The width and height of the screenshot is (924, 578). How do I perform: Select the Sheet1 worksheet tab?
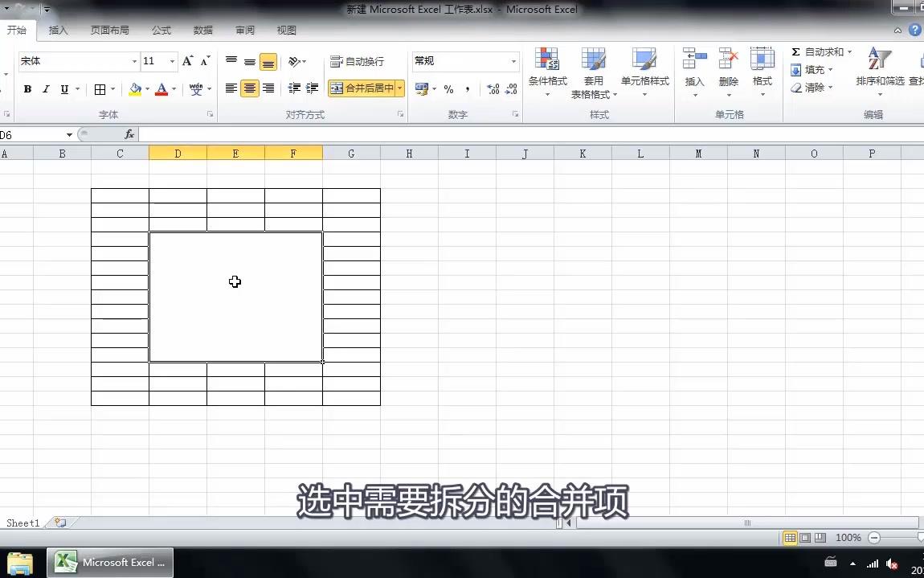(x=22, y=523)
